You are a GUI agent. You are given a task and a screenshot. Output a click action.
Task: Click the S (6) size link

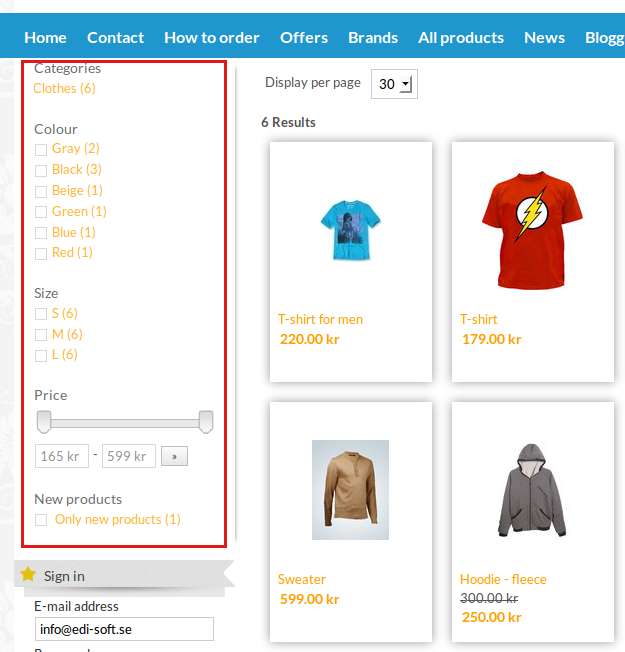tap(65, 313)
